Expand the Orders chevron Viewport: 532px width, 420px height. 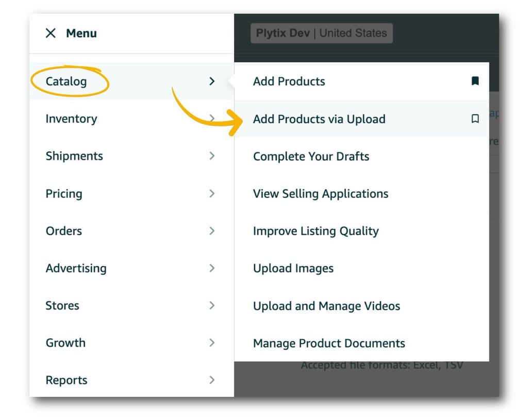[212, 231]
